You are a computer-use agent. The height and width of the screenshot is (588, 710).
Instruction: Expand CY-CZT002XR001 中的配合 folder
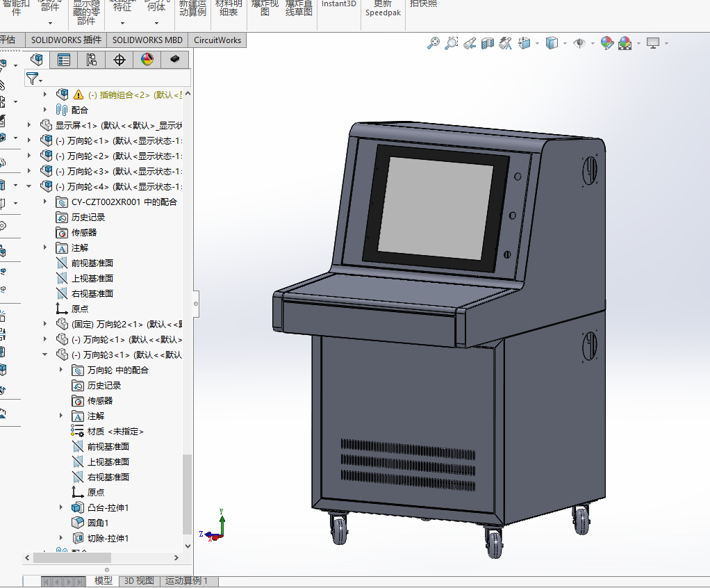point(45,201)
